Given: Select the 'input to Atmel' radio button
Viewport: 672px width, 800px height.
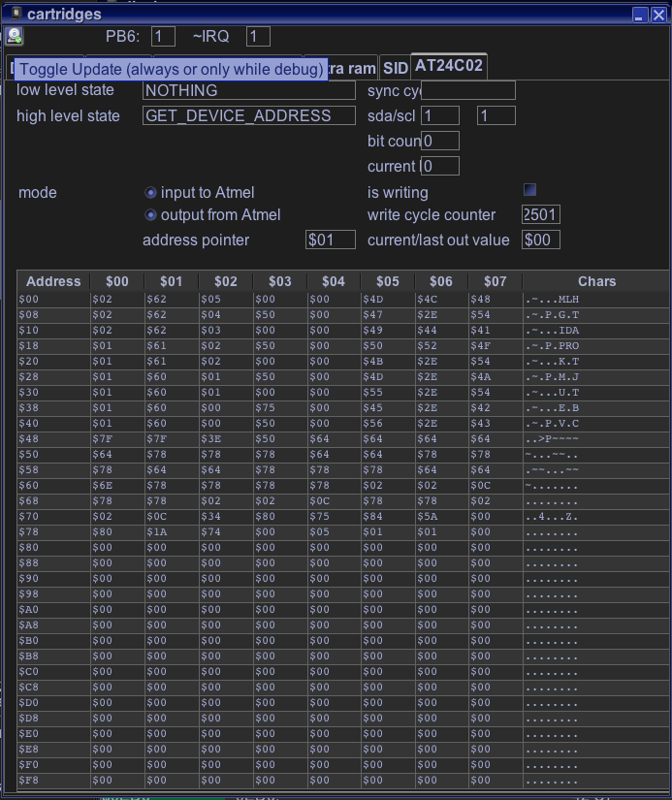Looking at the screenshot, I should [x=150, y=193].
